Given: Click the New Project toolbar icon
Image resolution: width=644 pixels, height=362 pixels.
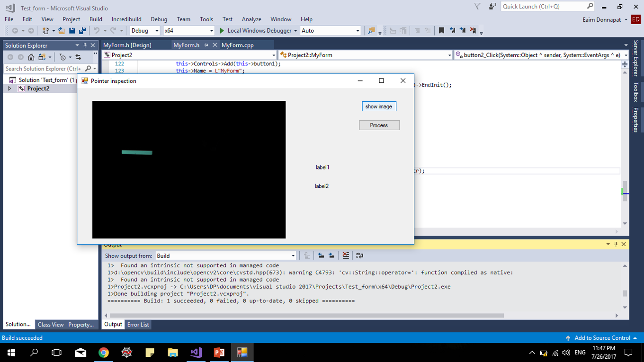Looking at the screenshot, I should 45,31.
